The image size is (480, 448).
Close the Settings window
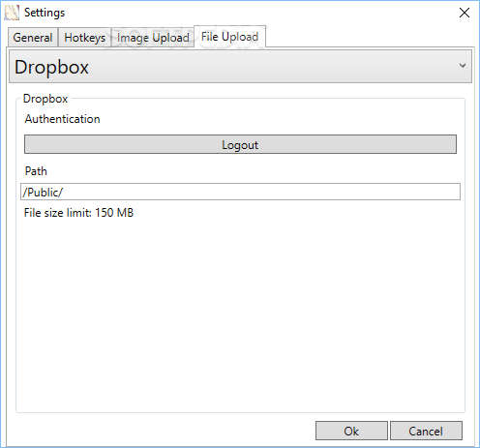pyautogui.click(x=465, y=13)
